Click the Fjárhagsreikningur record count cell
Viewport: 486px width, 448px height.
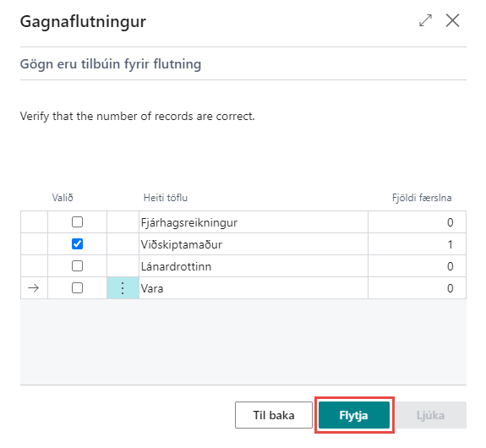418,222
